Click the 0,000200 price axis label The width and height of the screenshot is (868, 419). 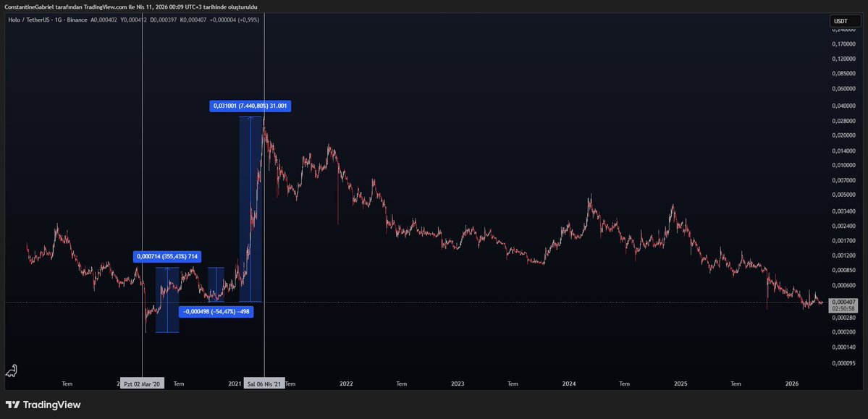tap(845, 333)
